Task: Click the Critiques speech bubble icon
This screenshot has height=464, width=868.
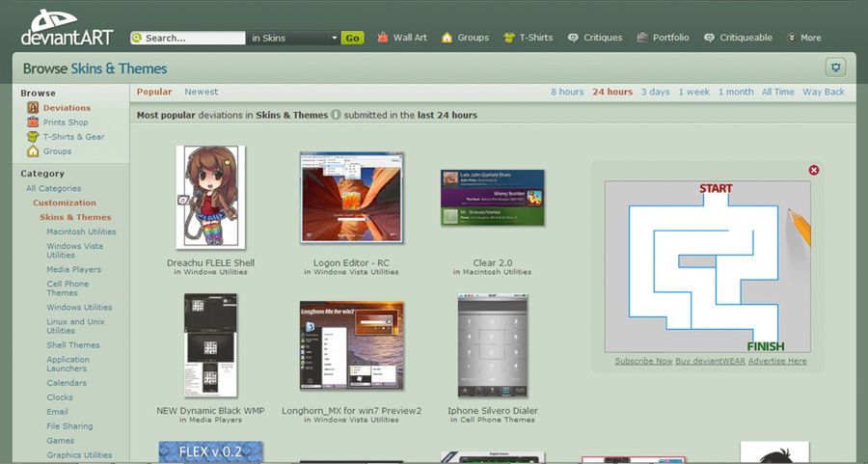Action: (573, 38)
